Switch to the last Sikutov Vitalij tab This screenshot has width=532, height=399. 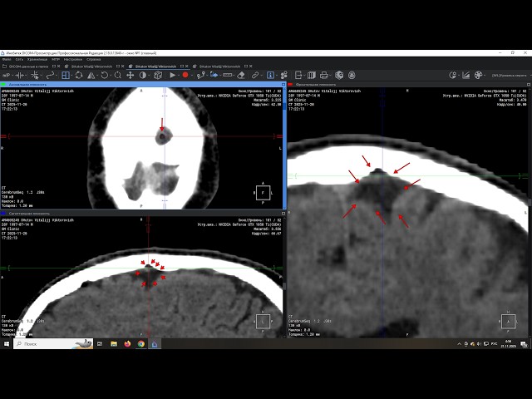click(219, 66)
